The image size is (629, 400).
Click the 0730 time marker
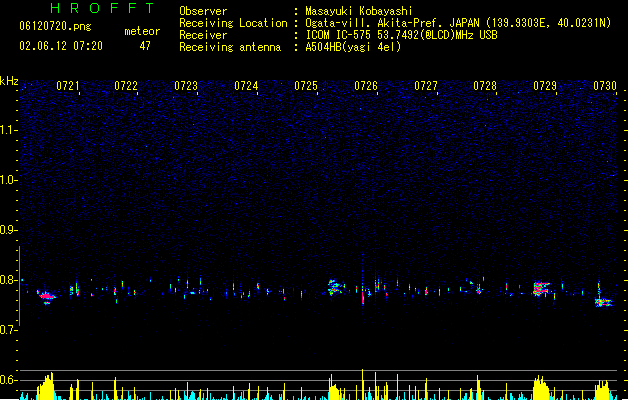[x=605, y=86]
